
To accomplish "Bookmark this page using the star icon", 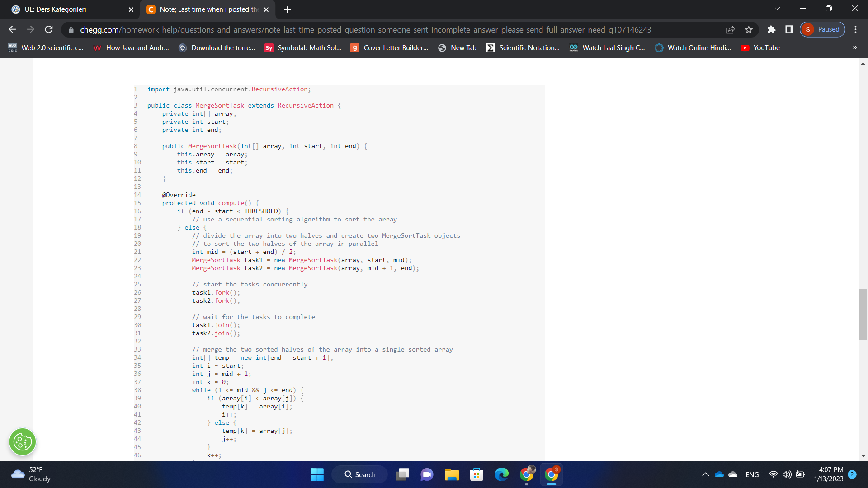I will click(748, 29).
